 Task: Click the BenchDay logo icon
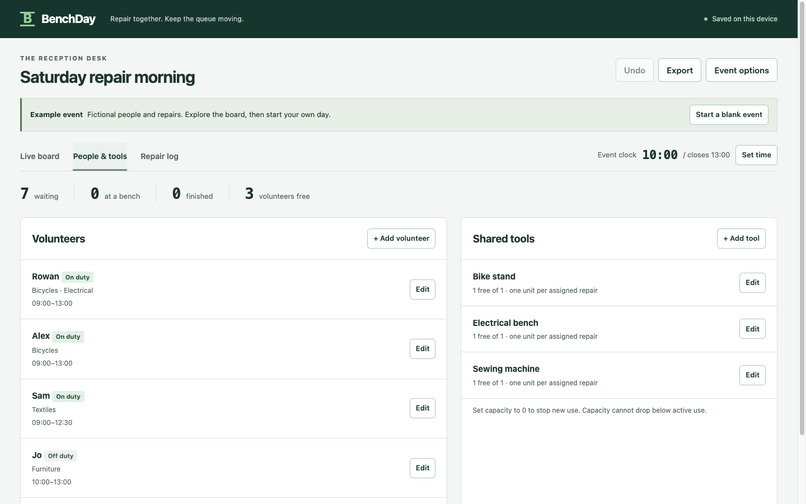[27, 19]
